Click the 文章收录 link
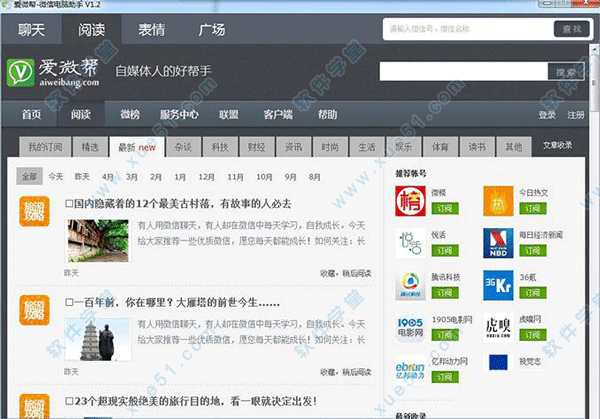Image resolution: width=600 pixels, height=419 pixels. coord(558,145)
